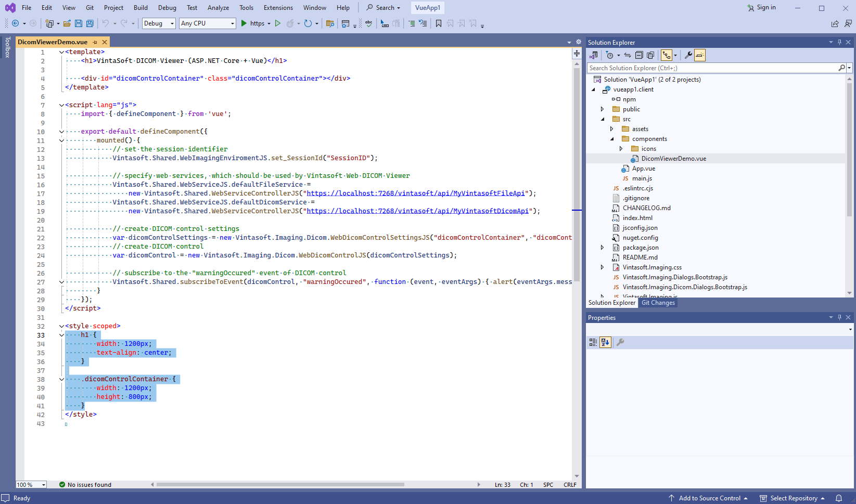This screenshot has width=856, height=504.
Task: Click the Pending Changes Filter clock icon
Action: click(610, 55)
